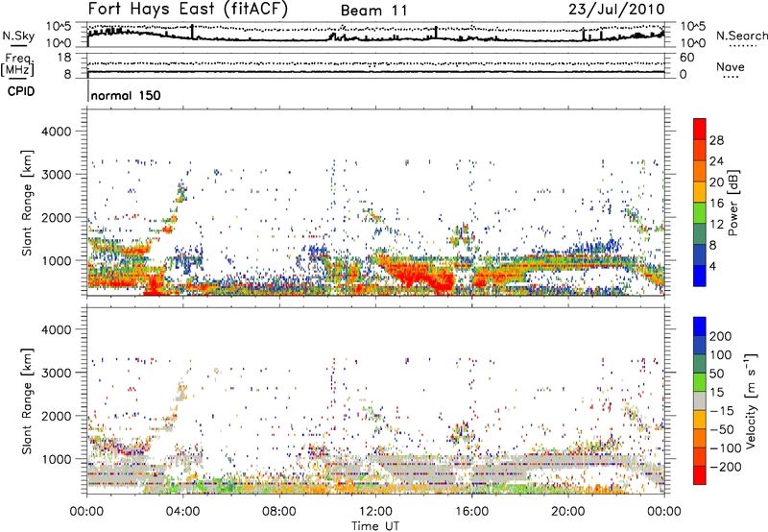768x532 pixels.
Task: Pick the yellow-green segment of power colorbar
Action: pyautogui.click(x=700, y=212)
